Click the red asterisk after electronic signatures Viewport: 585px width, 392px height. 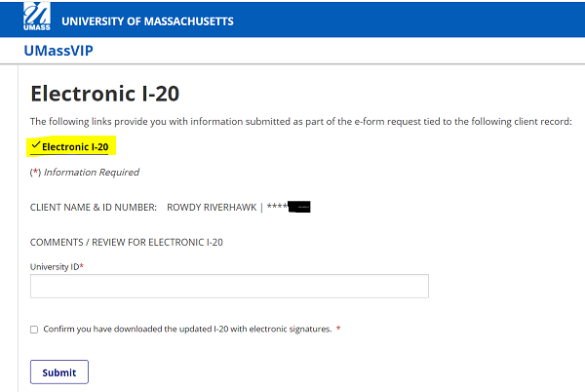[338, 330]
